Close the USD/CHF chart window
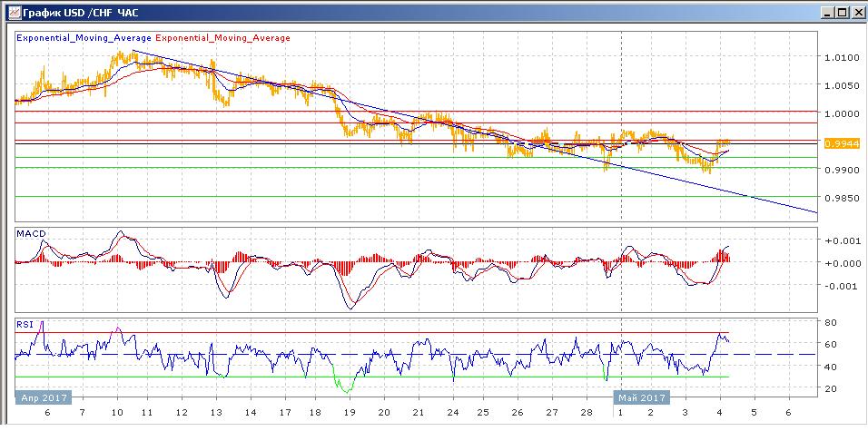 pyautogui.click(x=856, y=13)
